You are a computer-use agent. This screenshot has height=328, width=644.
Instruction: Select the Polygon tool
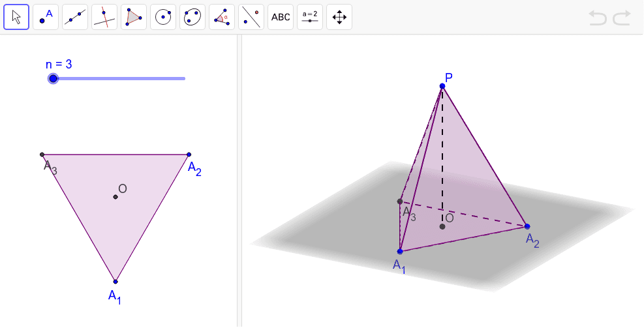coord(134,17)
